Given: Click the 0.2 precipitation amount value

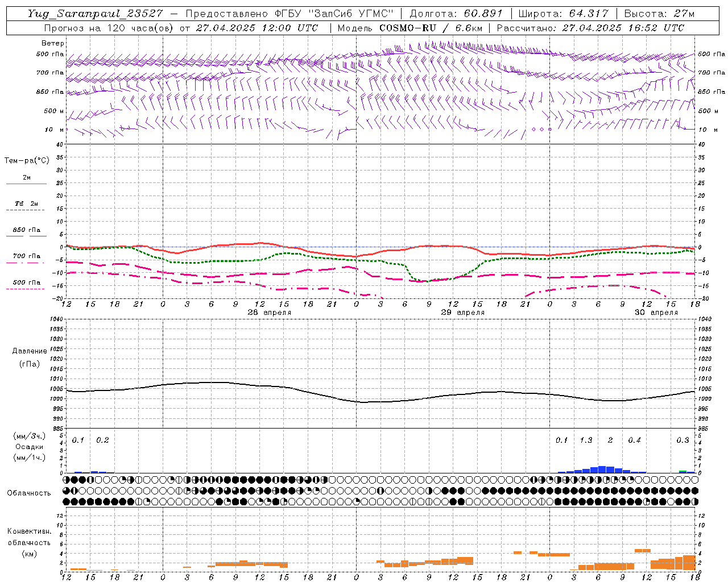Looking at the screenshot, I should coord(102,440).
